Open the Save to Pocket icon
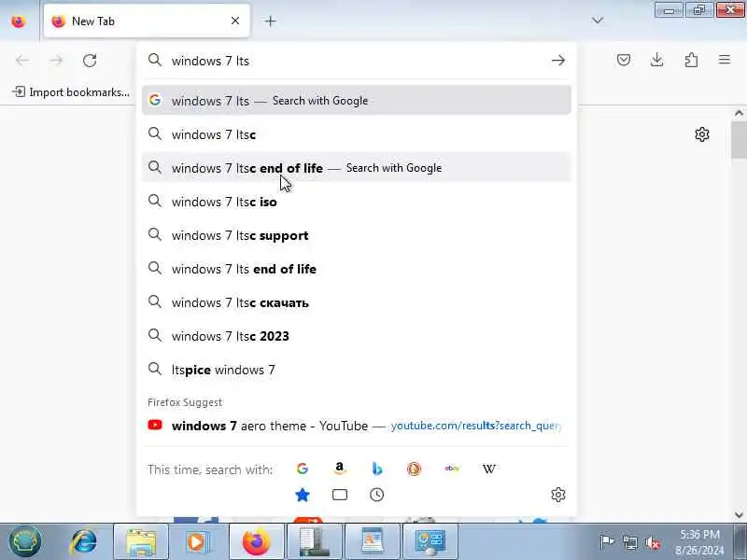This screenshot has width=747, height=560. coord(624,60)
